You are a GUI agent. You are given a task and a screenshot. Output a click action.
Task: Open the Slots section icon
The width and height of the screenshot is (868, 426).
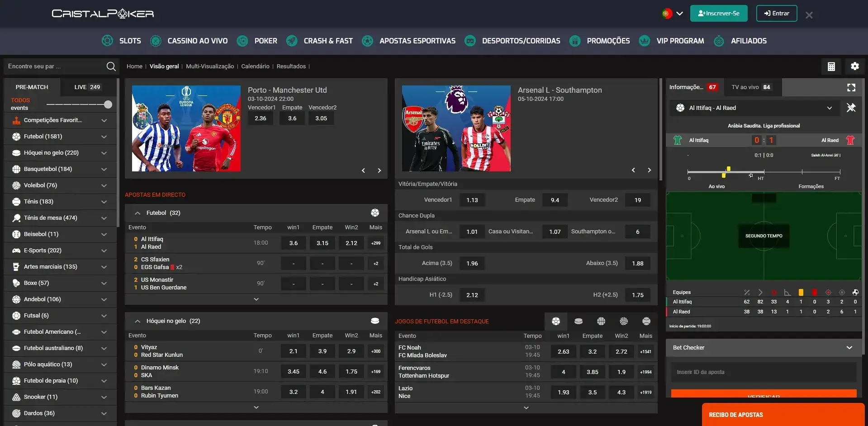107,41
